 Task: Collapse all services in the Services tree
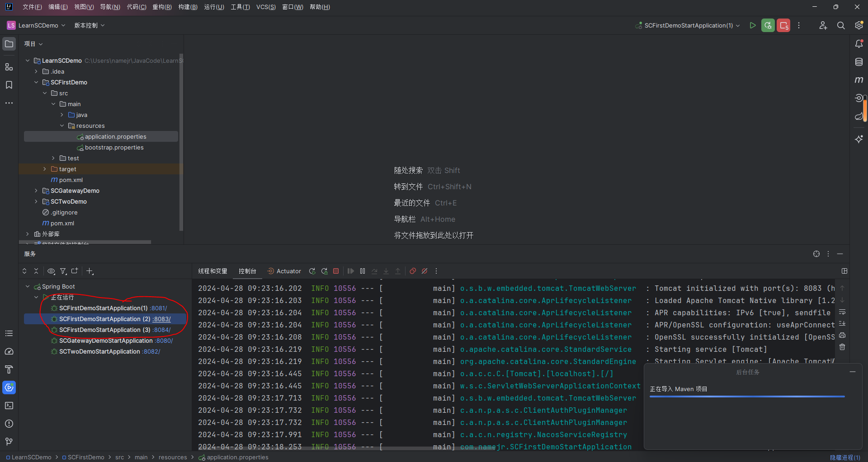[x=36, y=271]
